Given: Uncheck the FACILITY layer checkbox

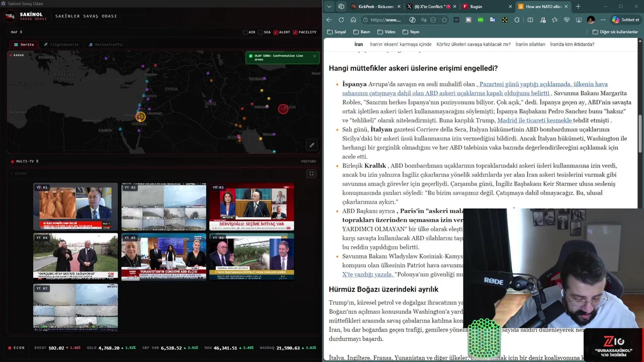Looking at the screenshot, I should click(x=295, y=32).
